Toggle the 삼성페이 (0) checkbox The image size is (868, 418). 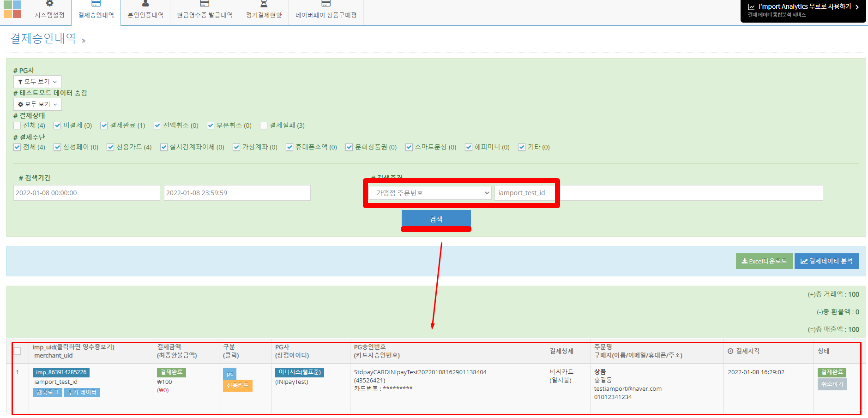pyautogui.click(x=57, y=147)
